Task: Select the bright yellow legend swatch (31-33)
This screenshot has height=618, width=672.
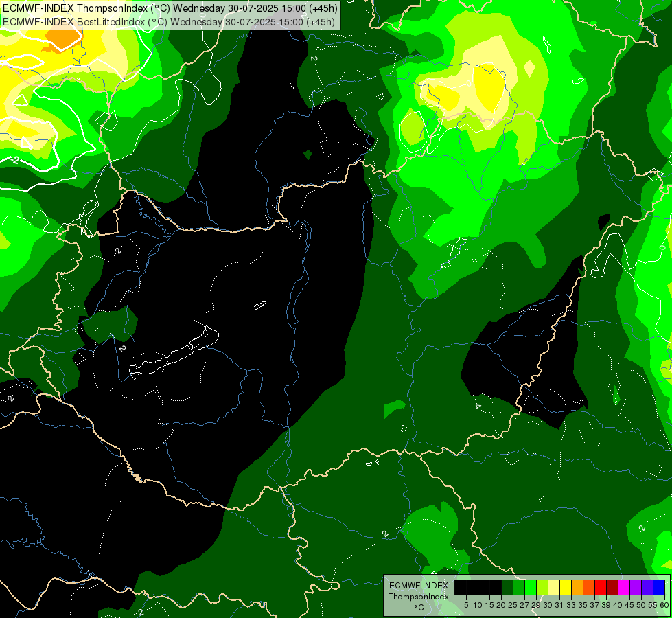Action: (566, 587)
